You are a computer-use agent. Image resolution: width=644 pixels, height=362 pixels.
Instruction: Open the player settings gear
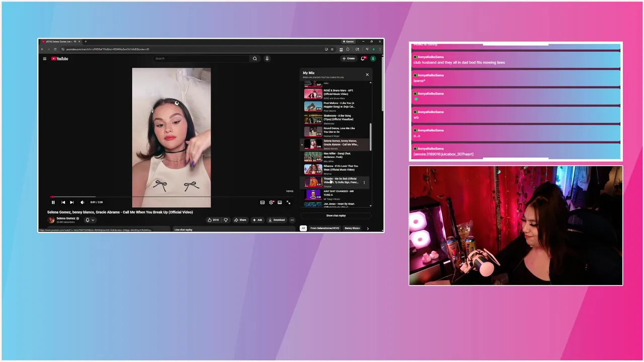(271, 202)
